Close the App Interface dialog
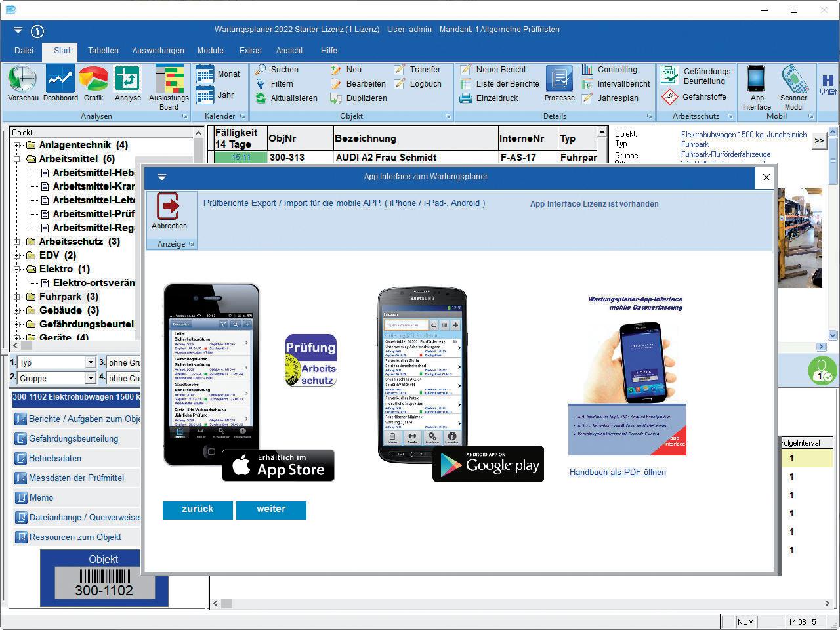The height and width of the screenshot is (630, 840). tap(766, 177)
